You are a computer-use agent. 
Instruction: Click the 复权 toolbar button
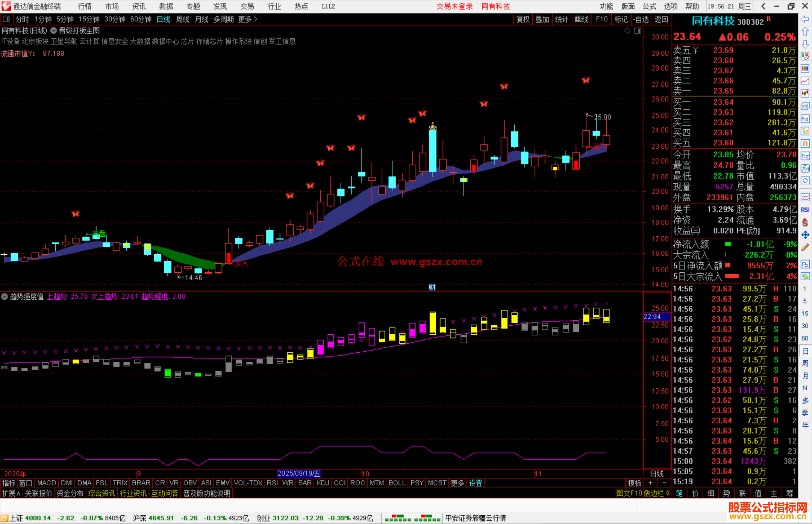tap(523, 19)
